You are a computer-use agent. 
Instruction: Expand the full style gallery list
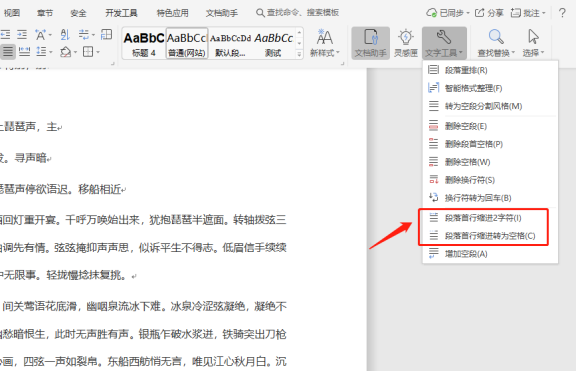pos(299,54)
